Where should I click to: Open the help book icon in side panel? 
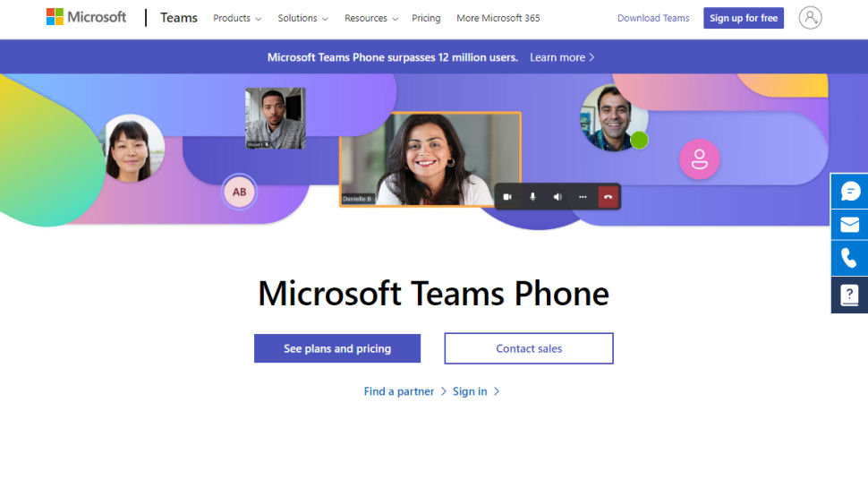850,295
